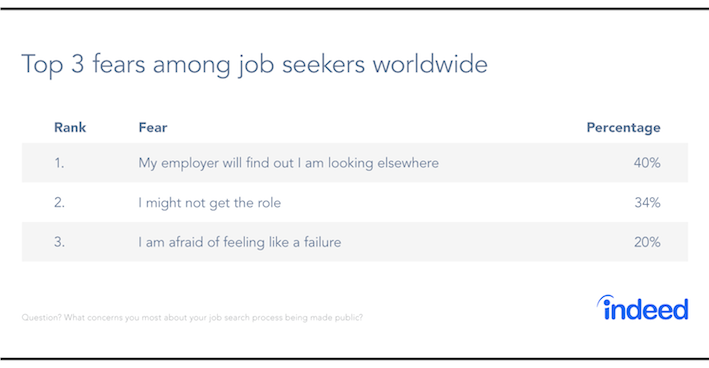The width and height of the screenshot is (709, 368).
Task: Select the title 'Top 3 fears among job seekers worldwide'
Action: (x=255, y=64)
